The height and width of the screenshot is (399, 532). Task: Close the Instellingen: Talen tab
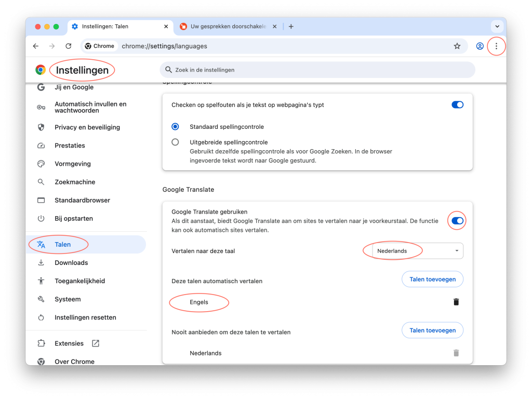166,26
